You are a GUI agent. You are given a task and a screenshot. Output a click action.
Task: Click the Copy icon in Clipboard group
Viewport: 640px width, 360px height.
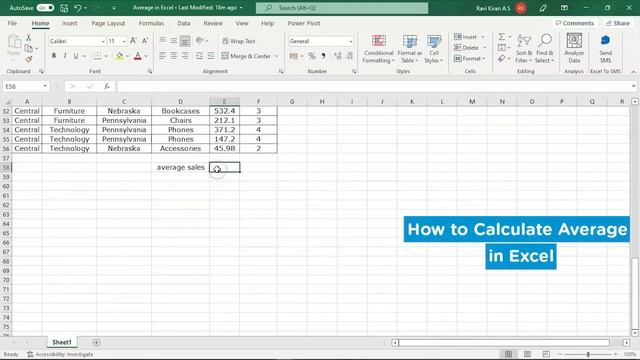pyautogui.click(x=29, y=48)
